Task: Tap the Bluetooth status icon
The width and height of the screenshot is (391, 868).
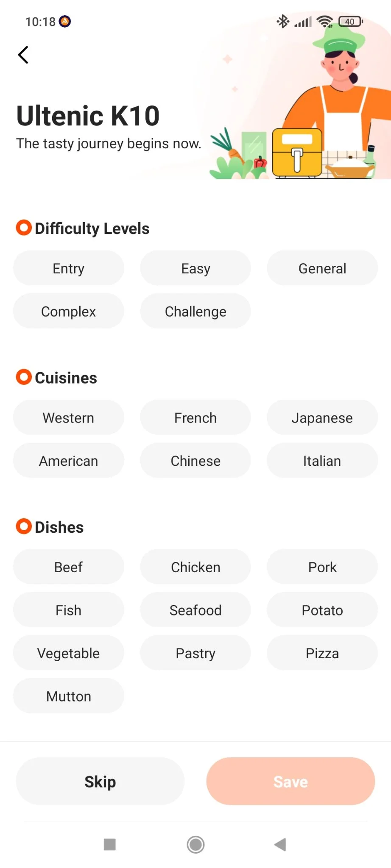Action: click(282, 21)
